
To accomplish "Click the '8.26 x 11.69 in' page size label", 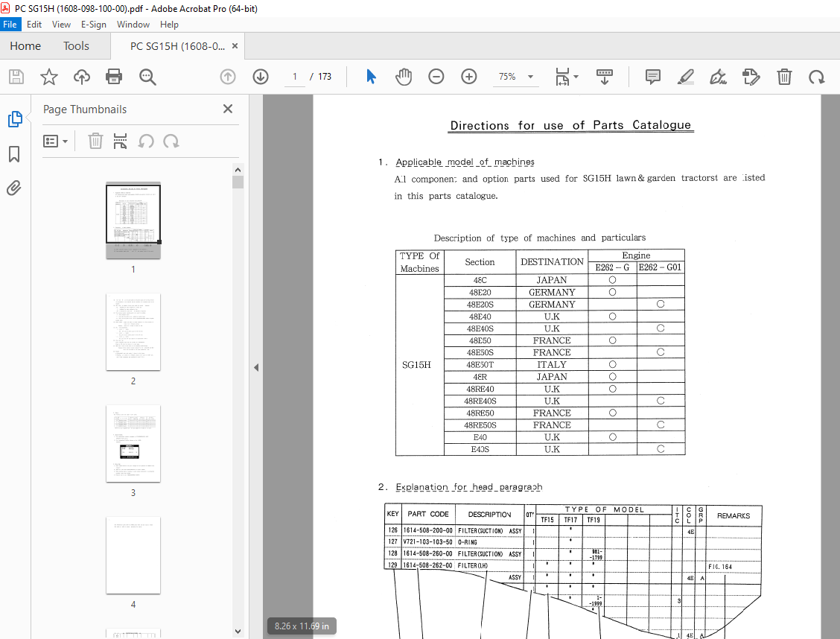I will point(302,626).
